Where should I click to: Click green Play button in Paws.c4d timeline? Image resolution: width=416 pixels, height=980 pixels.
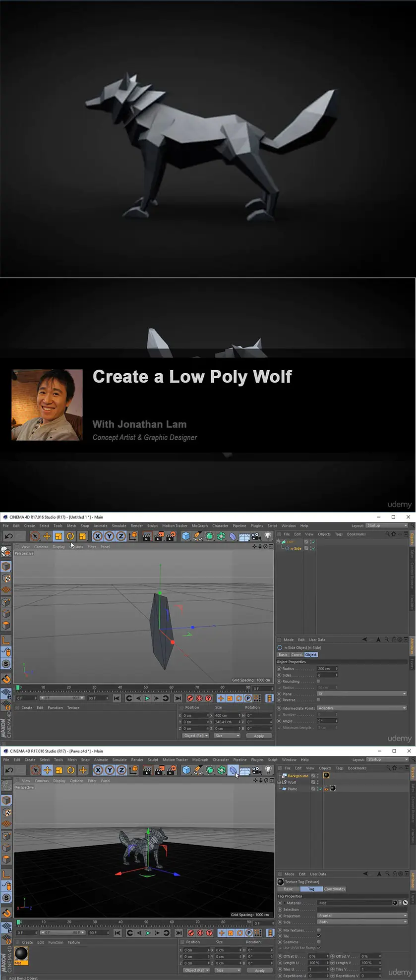click(147, 932)
